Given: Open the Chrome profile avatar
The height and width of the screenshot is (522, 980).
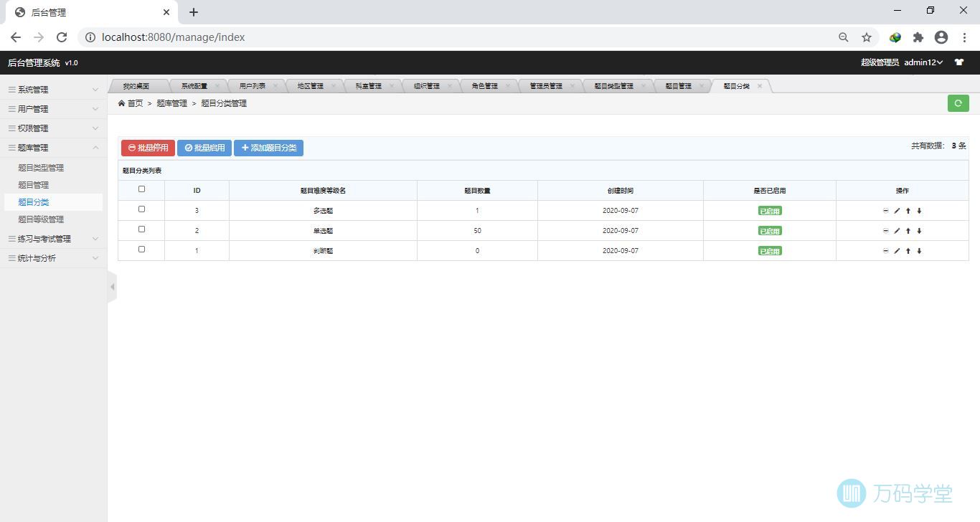Looking at the screenshot, I should [941, 37].
